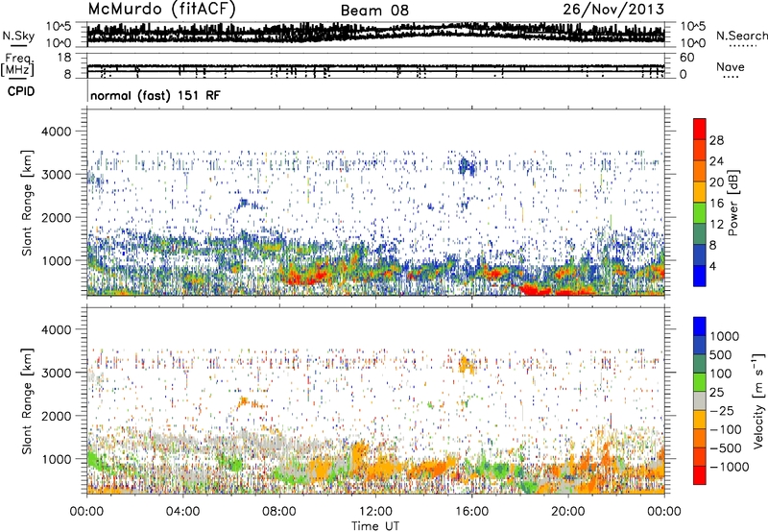Click the 4 label on Power colorbar

pos(712,266)
